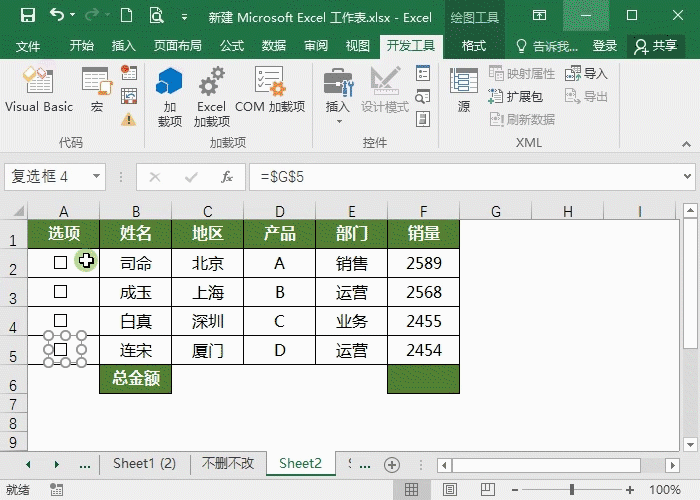700x500 pixels.
Task: Check the checkbox in the 司命 row
Action: (x=60, y=262)
